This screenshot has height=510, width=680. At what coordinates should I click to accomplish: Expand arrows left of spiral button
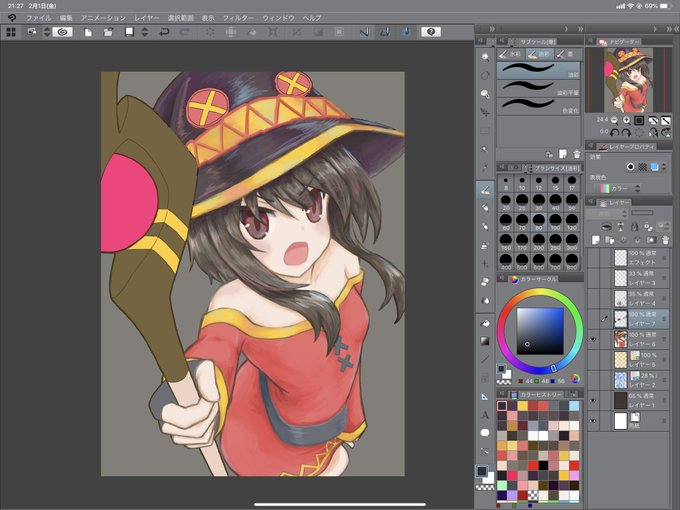[47, 32]
